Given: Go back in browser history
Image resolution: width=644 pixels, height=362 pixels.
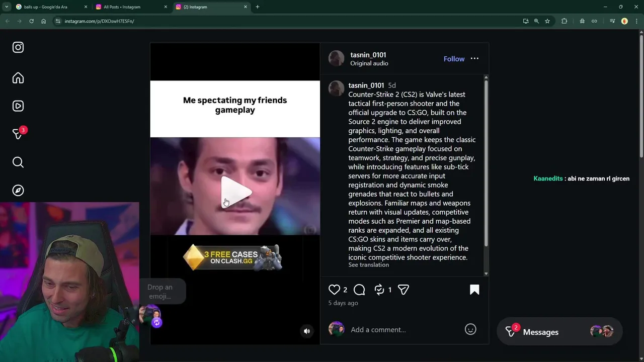Looking at the screenshot, I should [x=7, y=21].
